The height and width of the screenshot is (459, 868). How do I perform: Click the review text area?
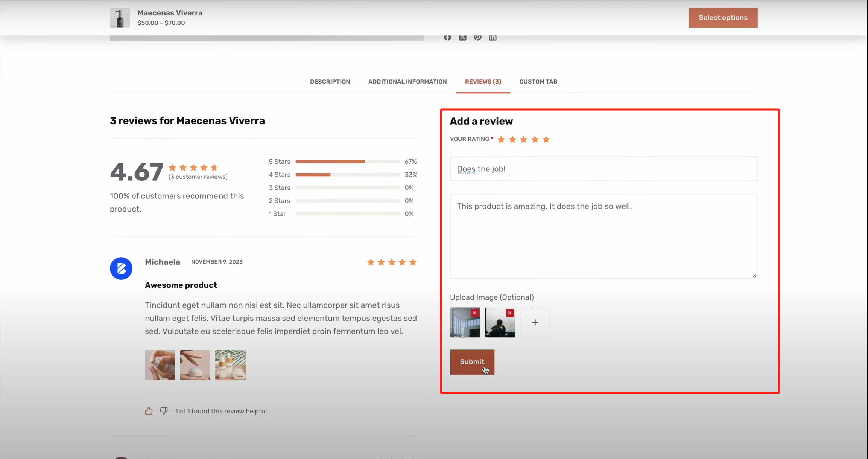(x=603, y=236)
